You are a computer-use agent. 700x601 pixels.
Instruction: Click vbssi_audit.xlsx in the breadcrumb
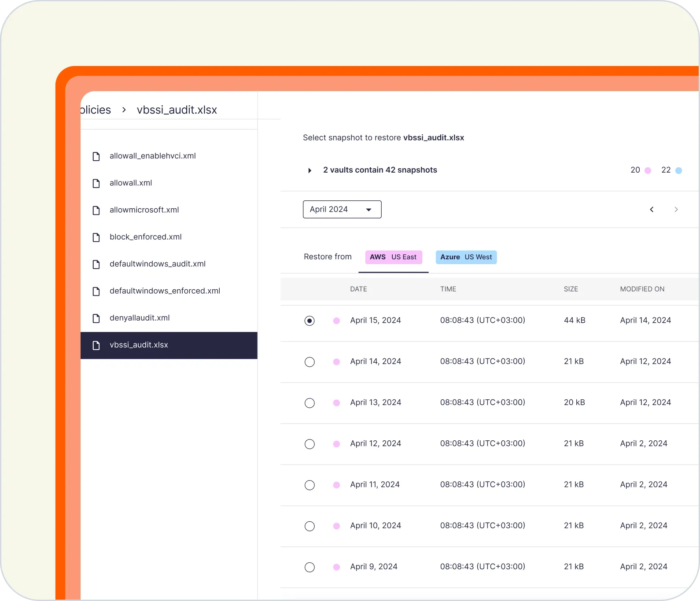177,110
